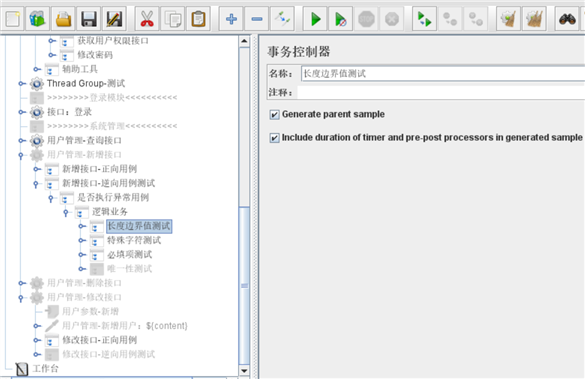Select the >>>>>>>>登录模块<<<<<<<<<< separator node
Viewport: 585px width, 379px height.
click(112, 98)
